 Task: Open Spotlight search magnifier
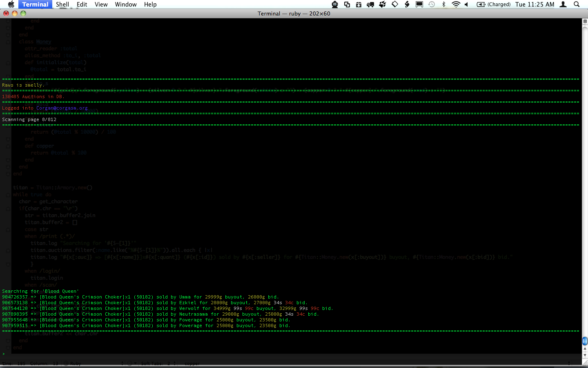point(577,4)
